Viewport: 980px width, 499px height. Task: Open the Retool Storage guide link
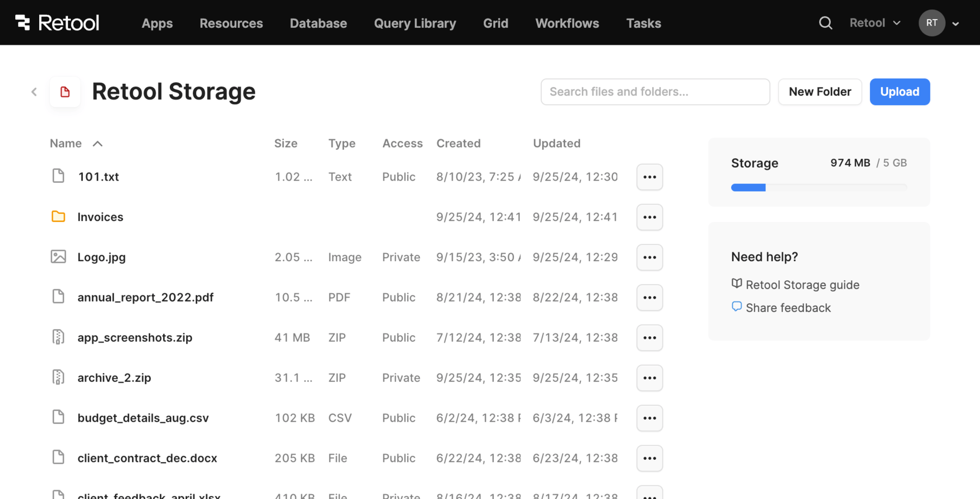point(803,285)
